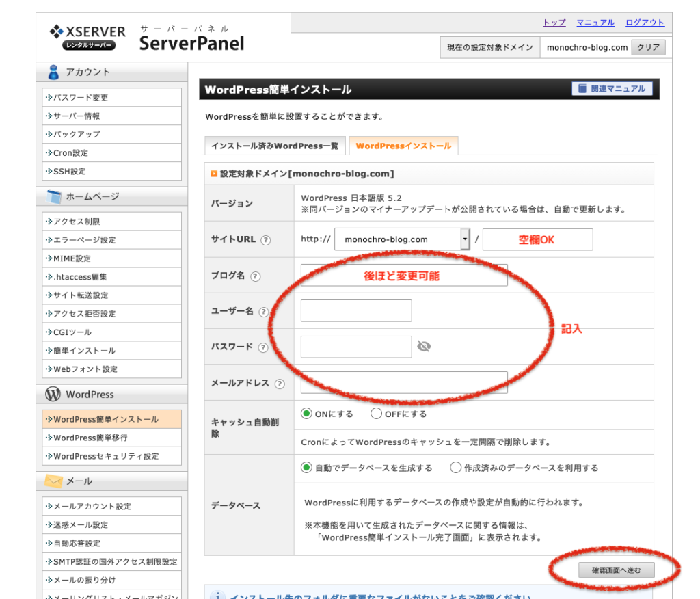Open メールの振り分け in sidebar

[x=111, y=580]
